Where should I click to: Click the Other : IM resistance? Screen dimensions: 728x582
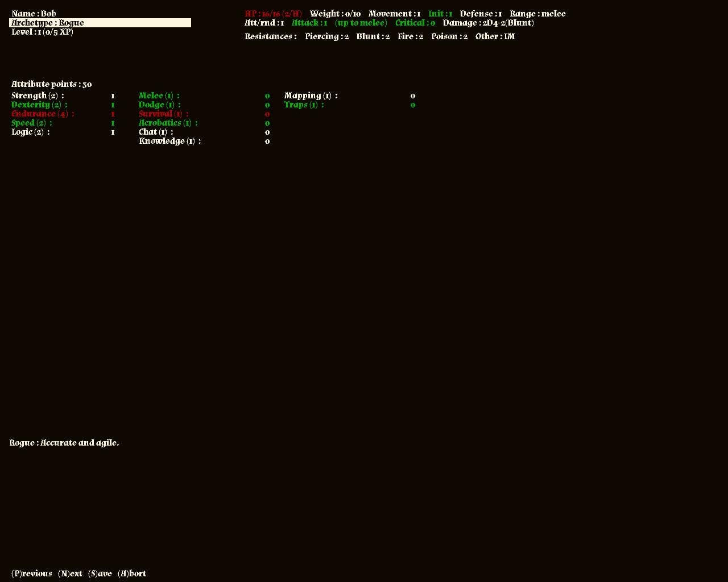[495, 36]
